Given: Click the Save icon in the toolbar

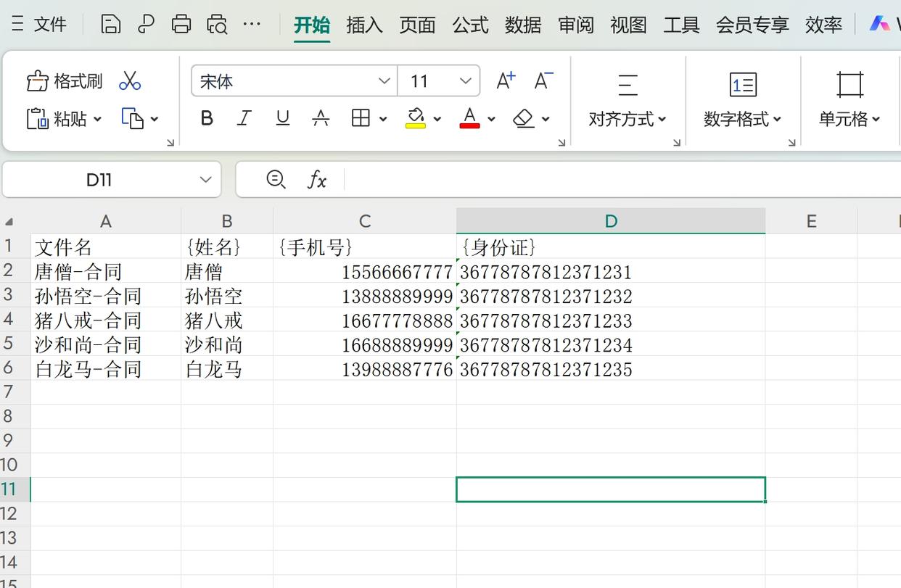Looking at the screenshot, I should tap(110, 24).
